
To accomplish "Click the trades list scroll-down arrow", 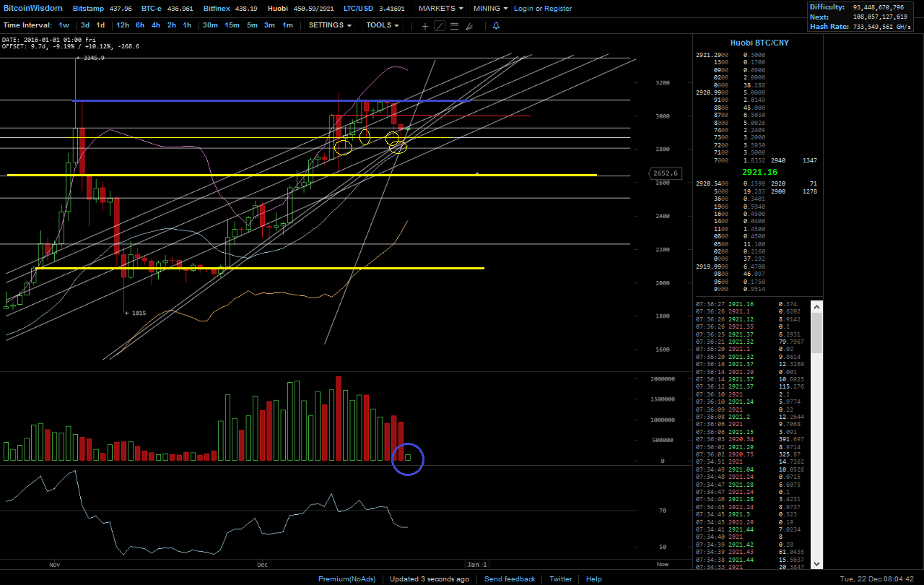I will pyautogui.click(x=817, y=563).
